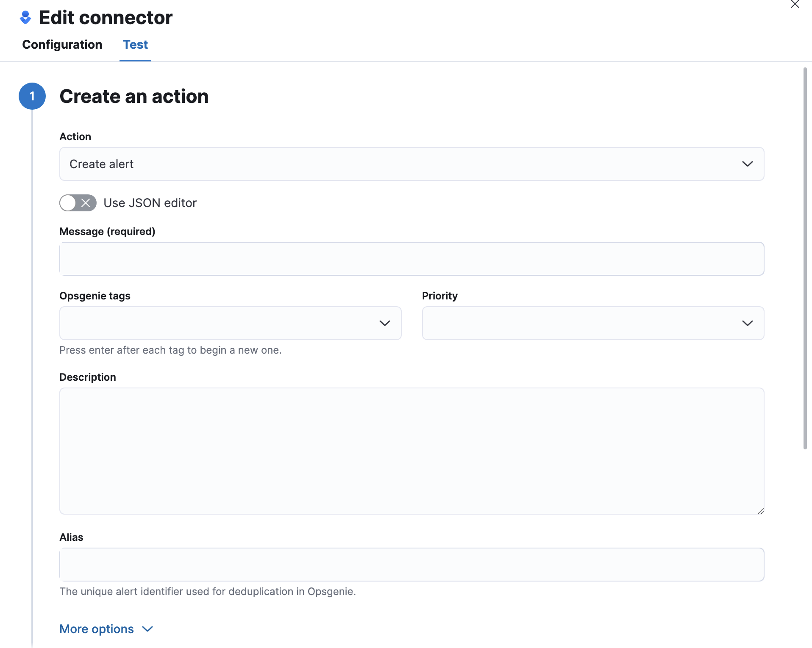Focus the Message (required) input field
The image size is (812, 648).
click(411, 259)
